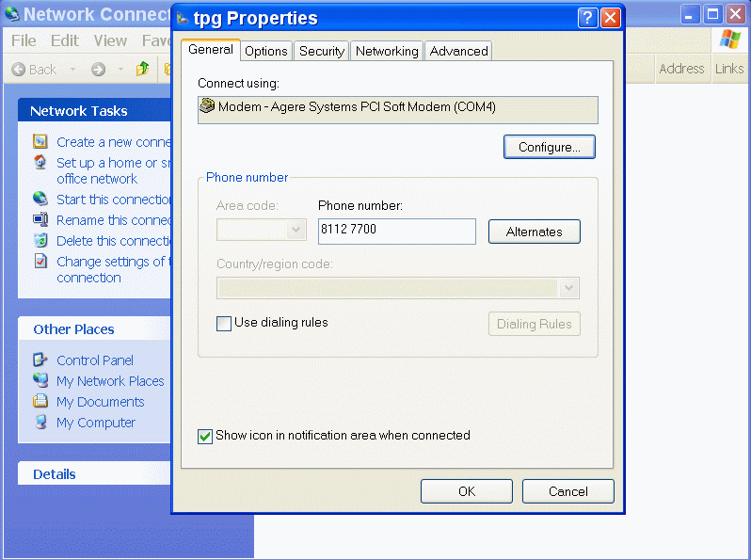Open the View menu in Network Connections
Screen dimensions: 751x560
point(110,40)
